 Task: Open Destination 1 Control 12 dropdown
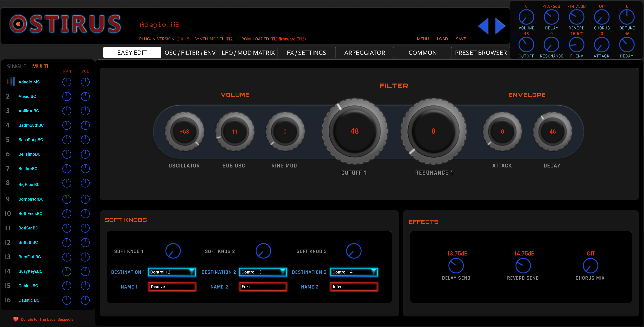point(172,272)
